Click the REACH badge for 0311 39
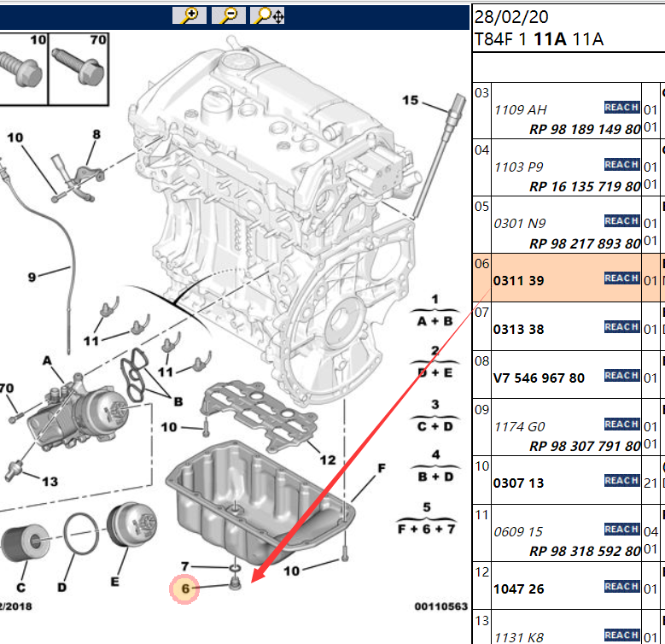The width and height of the screenshot is (665, 644). [621, 278]
